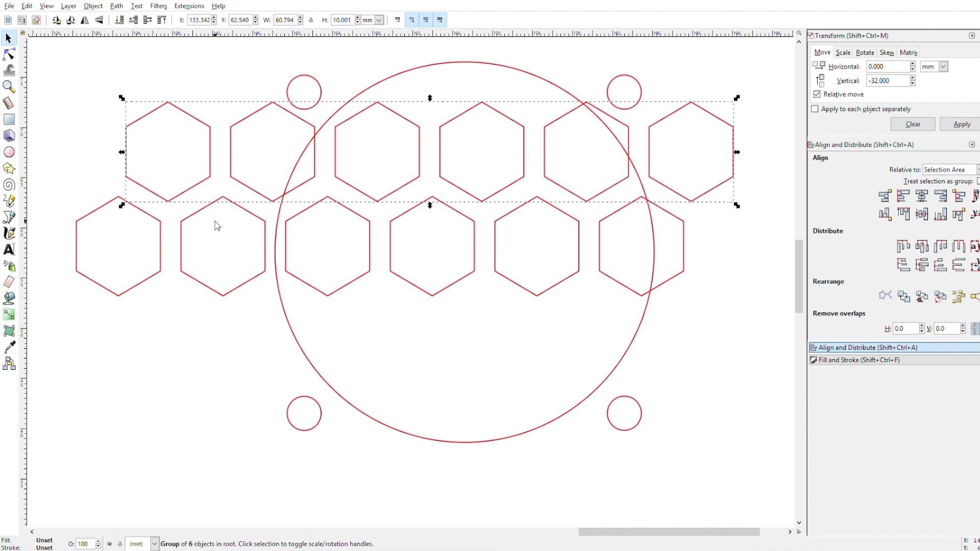980x551 pixels.
Task: Toggle lock aspect ratio button
Action: tap(311, 19)
